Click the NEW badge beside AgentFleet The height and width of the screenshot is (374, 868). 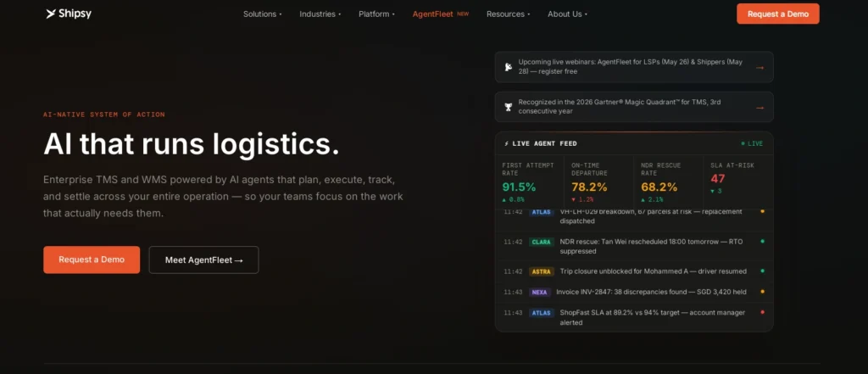click(463, 14)
